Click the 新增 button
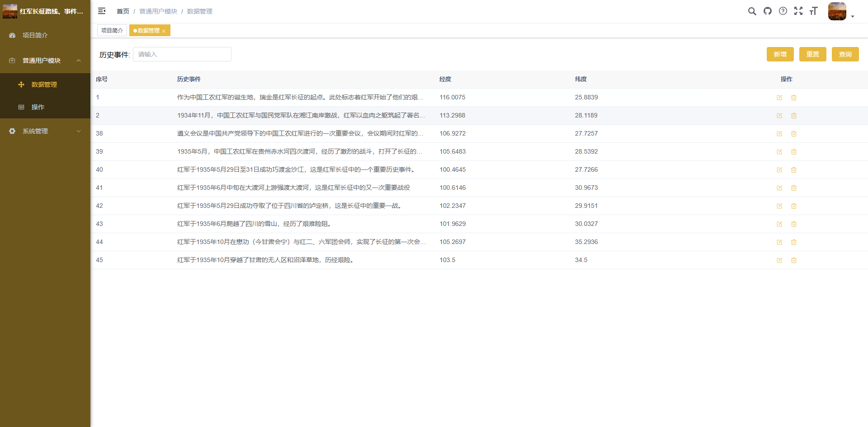Screen dimensions: 868x427 pos(780,54)
